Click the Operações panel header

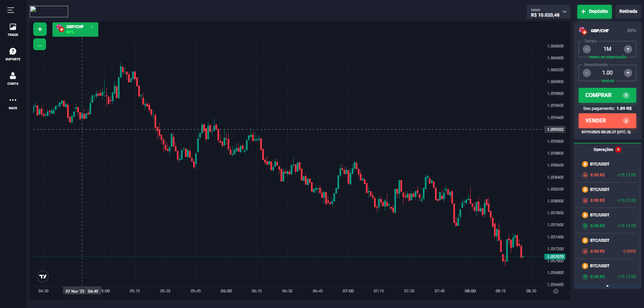(603, 150)
